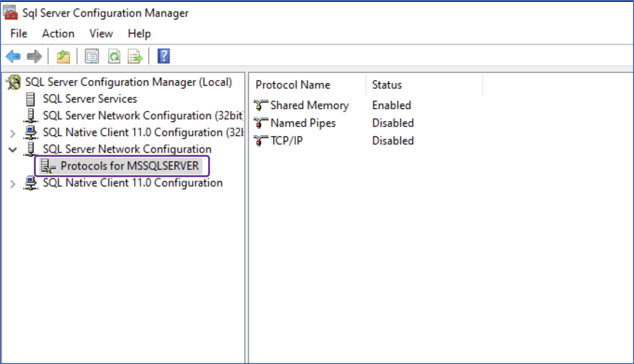Viewport: 634px width, 364px height.
Task: Click the Shared Memory protocol icon
Action: [x=261, y=106]
